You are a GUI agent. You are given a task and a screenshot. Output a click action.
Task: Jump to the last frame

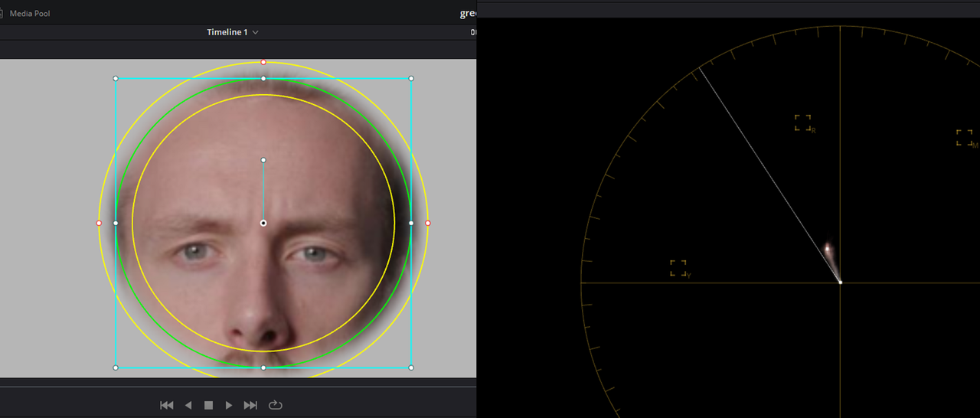[x=250, y=405]
